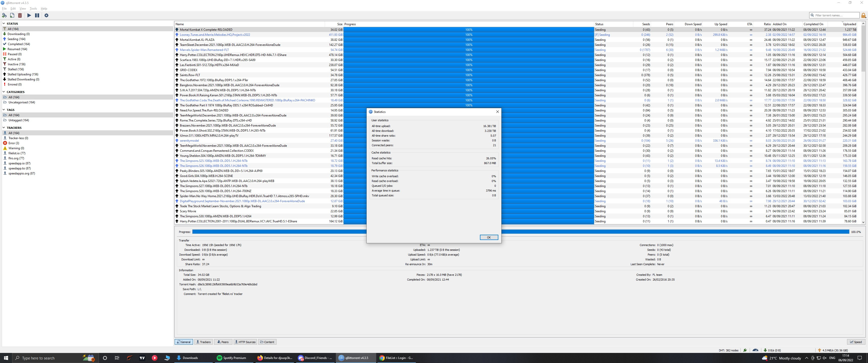Switch to the Peers tab
This screenshot has width=868, height=363.
(223, 342)
